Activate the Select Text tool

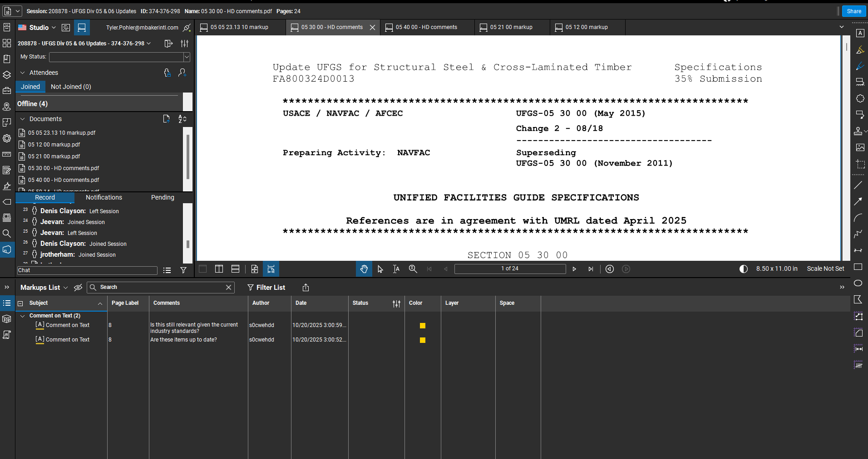click(x=396, y=269)
